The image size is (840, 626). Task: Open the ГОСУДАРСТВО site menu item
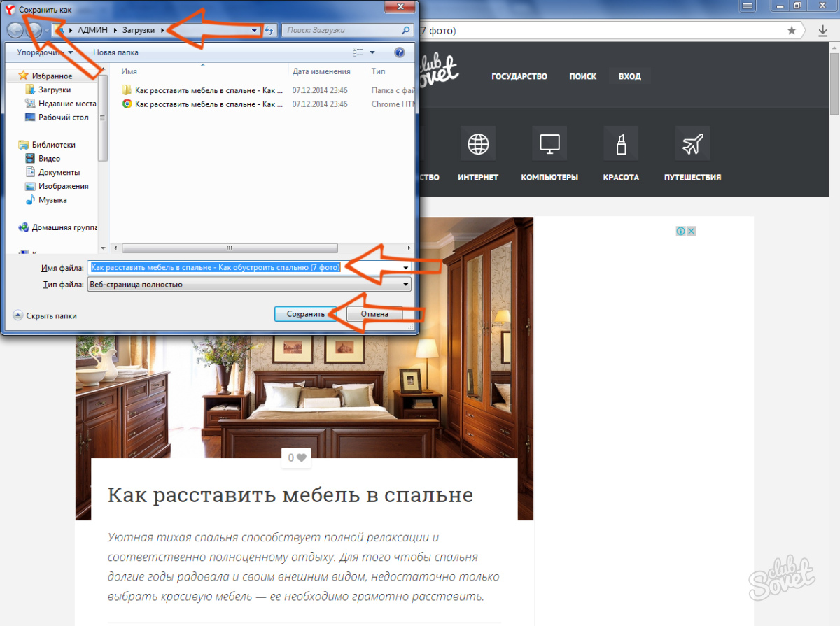pyautogui.click(x=519, y=76)
